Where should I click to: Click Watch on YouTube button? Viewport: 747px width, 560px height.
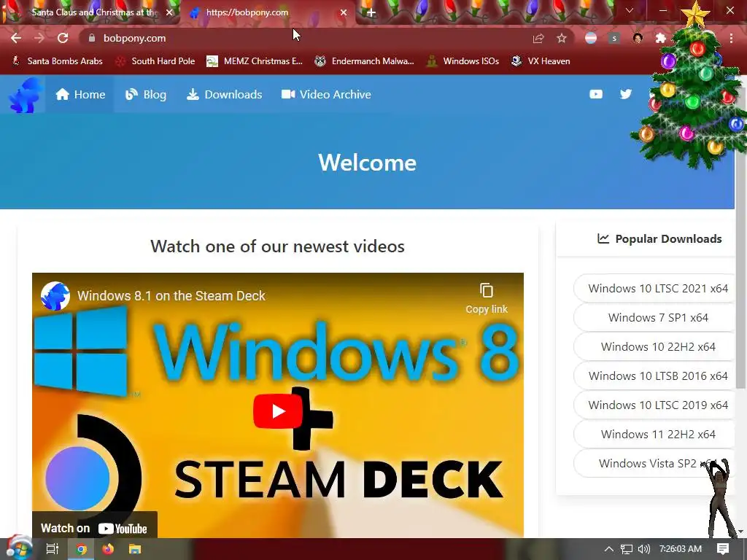tap(94, 528)
